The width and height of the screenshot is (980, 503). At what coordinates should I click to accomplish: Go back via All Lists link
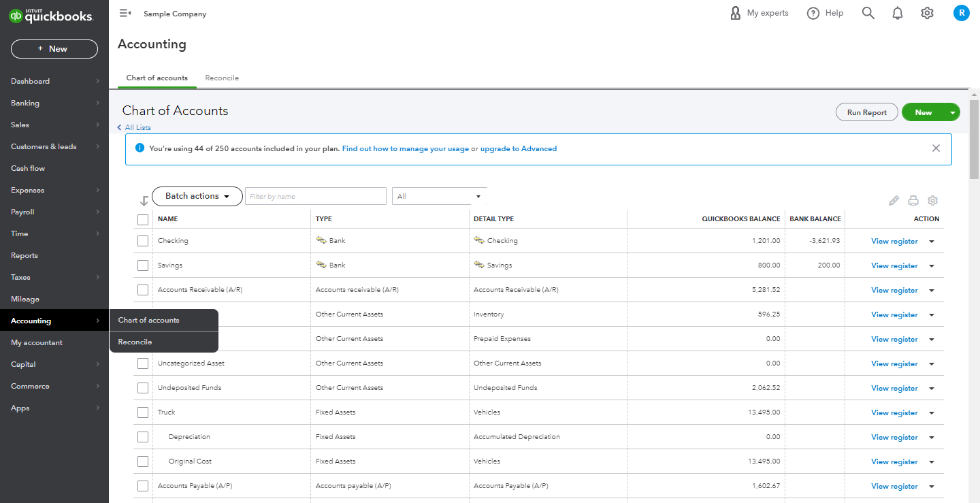134,127
